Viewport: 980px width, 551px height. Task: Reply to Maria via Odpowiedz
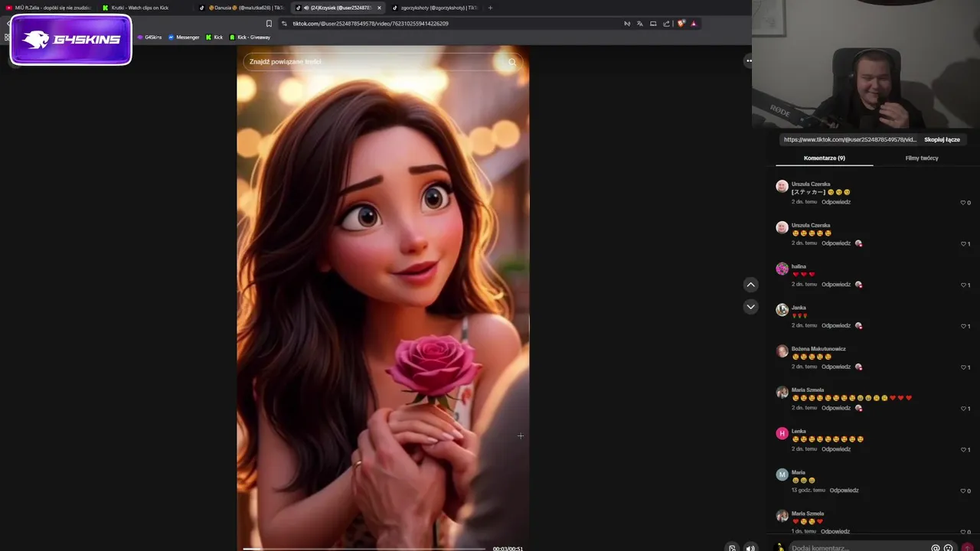844,490
